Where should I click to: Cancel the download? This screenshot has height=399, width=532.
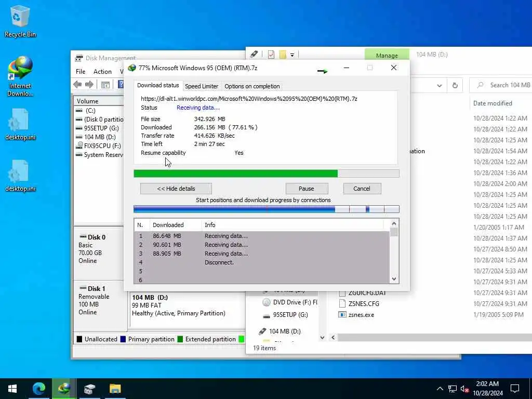point(362,189)
